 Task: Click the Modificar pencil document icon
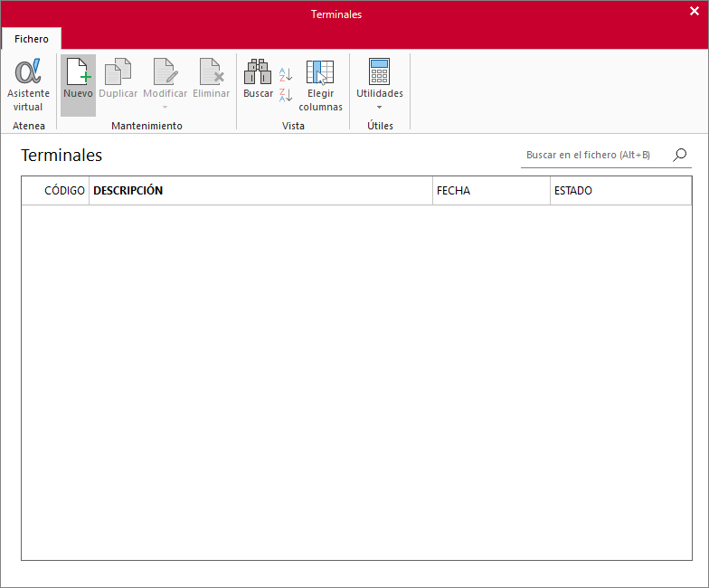pos(165,71)
